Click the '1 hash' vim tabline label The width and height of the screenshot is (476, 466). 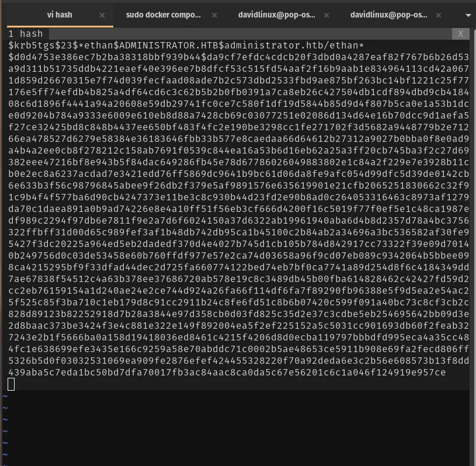click(x=26, y=34)
